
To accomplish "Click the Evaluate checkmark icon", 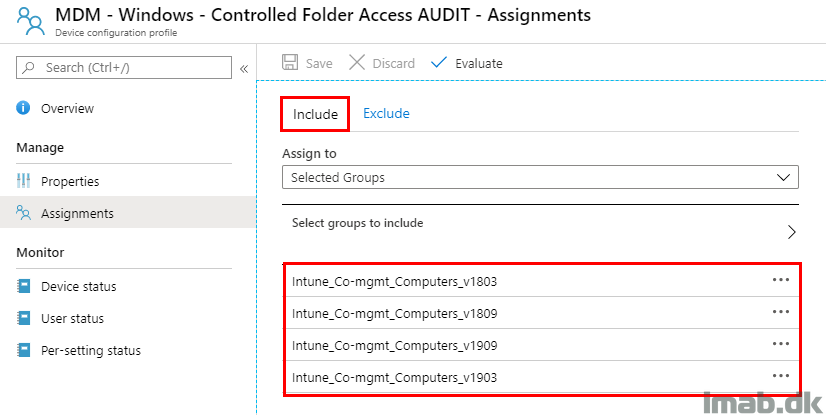I will [438, 63].
